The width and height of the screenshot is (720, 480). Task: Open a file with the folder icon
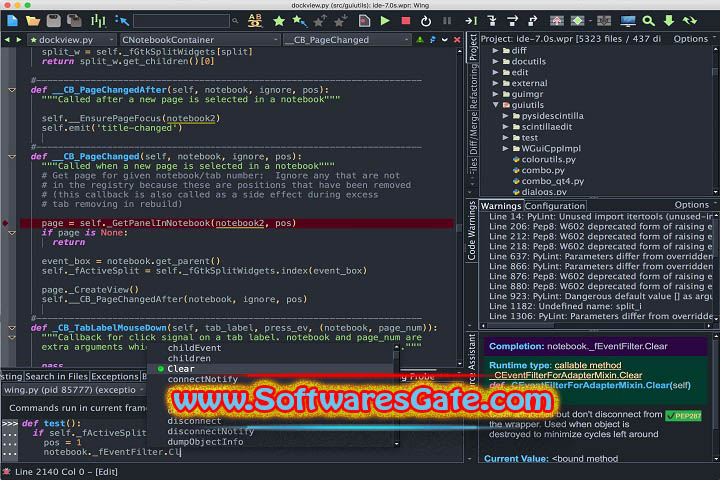[x=33, y=21]
